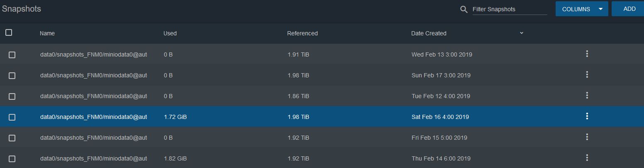Sort snapshots by Referenced column
Screen dimensions: 644x168
tap(302, 33)
